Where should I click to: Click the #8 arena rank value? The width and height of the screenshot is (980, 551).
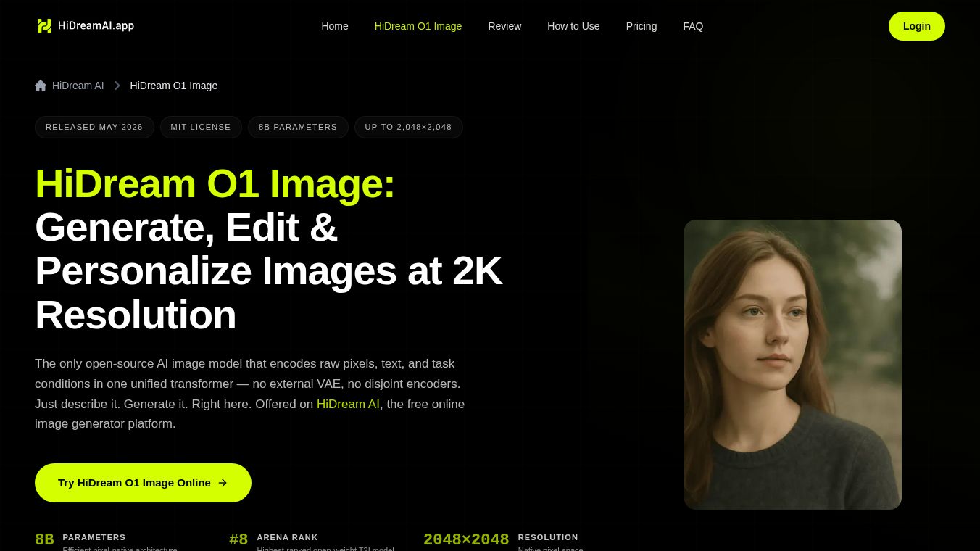[x=238, y=539]
